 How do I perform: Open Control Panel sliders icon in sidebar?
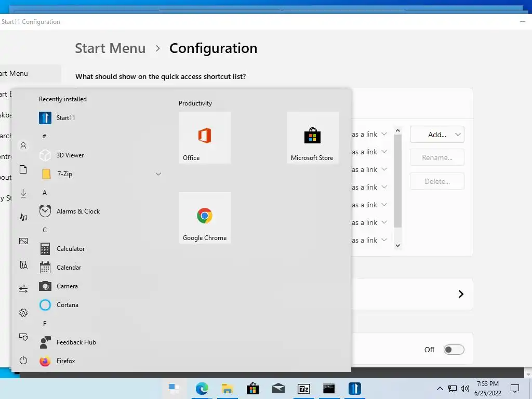23,289
